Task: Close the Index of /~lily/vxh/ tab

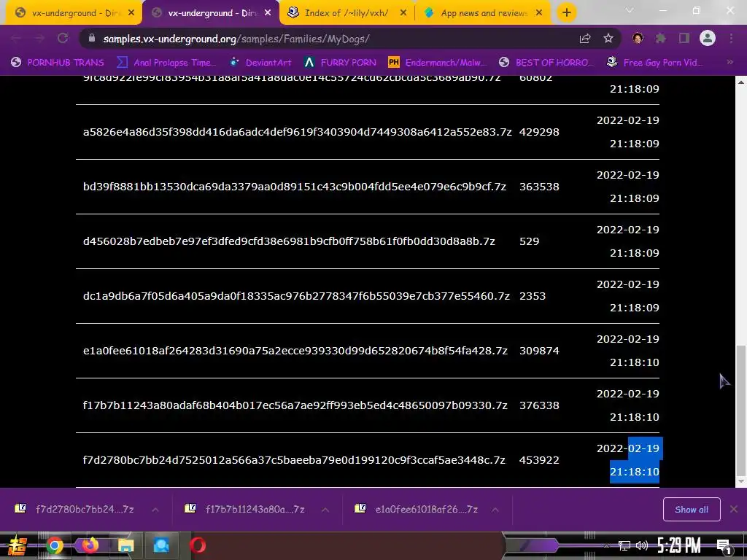Action: point(403,13)
